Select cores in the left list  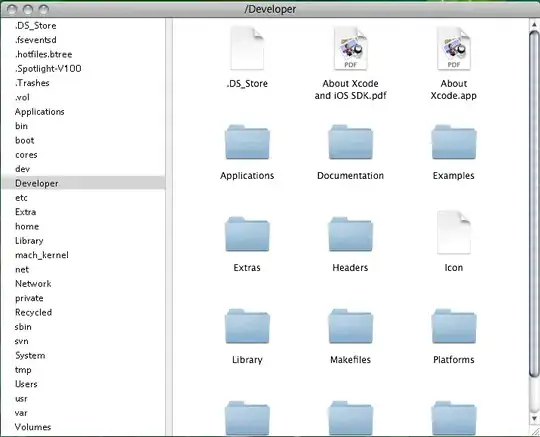click(x=26, y=155)
